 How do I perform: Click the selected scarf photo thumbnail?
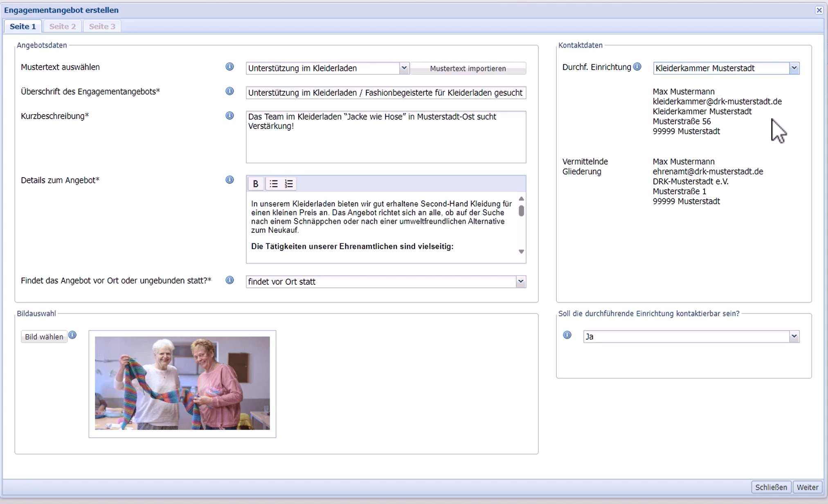(182, 383)
